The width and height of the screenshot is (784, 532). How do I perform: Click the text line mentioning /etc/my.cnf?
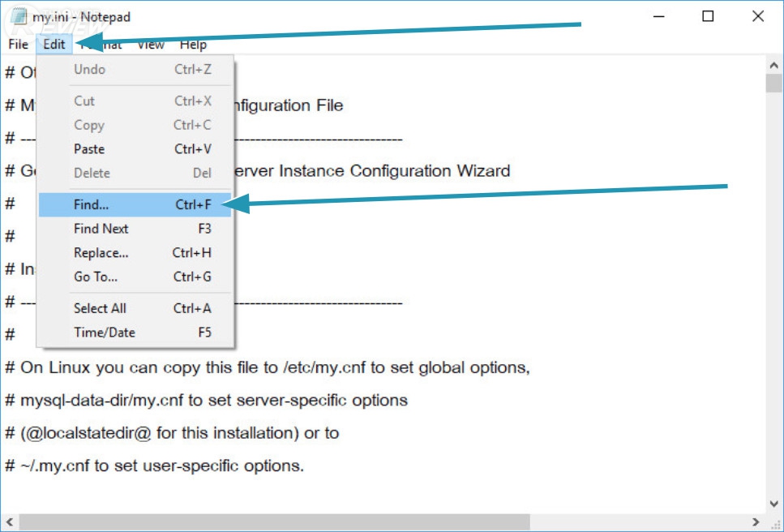268,367
